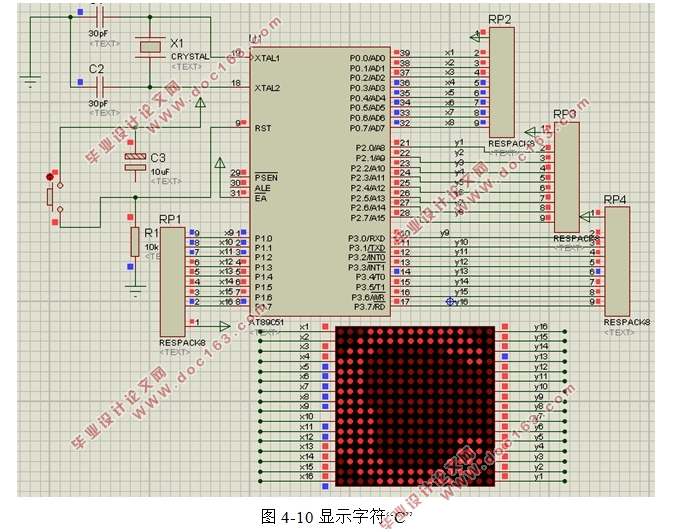This screenshot has width=674, height=529.
Task: Click y9 net label near P3.0/RXD wire
Action: 445,233
